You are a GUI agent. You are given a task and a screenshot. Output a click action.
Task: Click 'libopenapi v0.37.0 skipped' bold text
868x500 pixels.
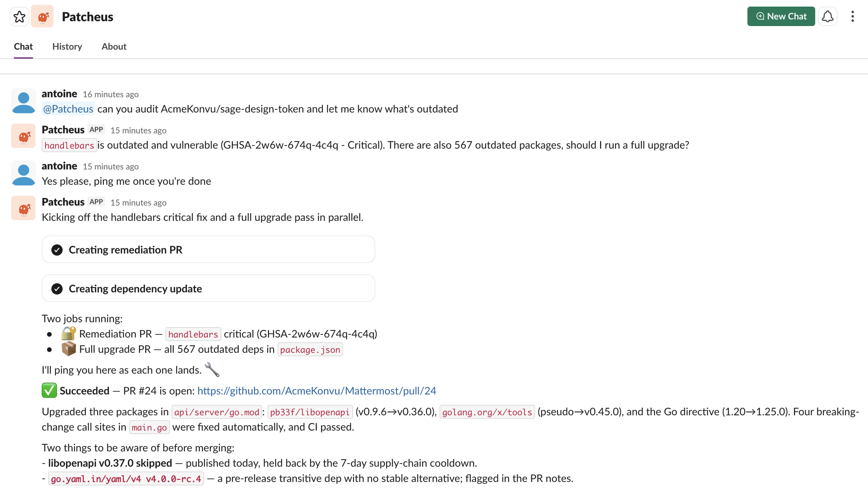(110, 463)
